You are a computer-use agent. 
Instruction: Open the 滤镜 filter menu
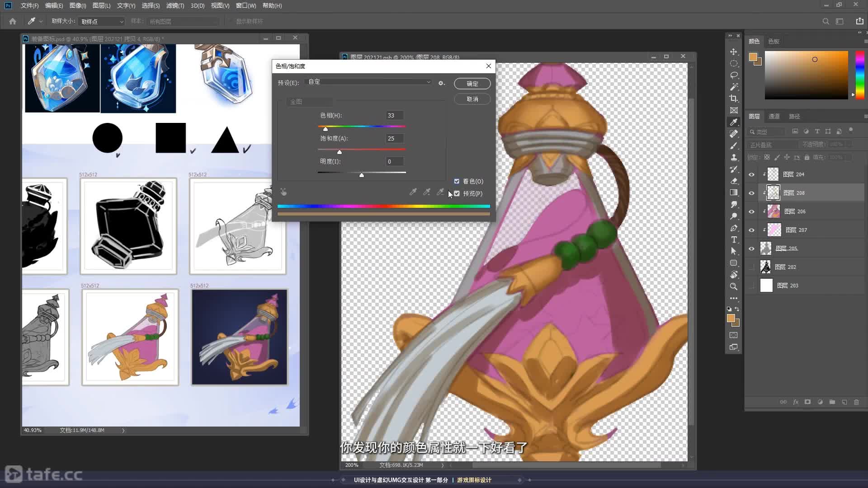point(175,5)
